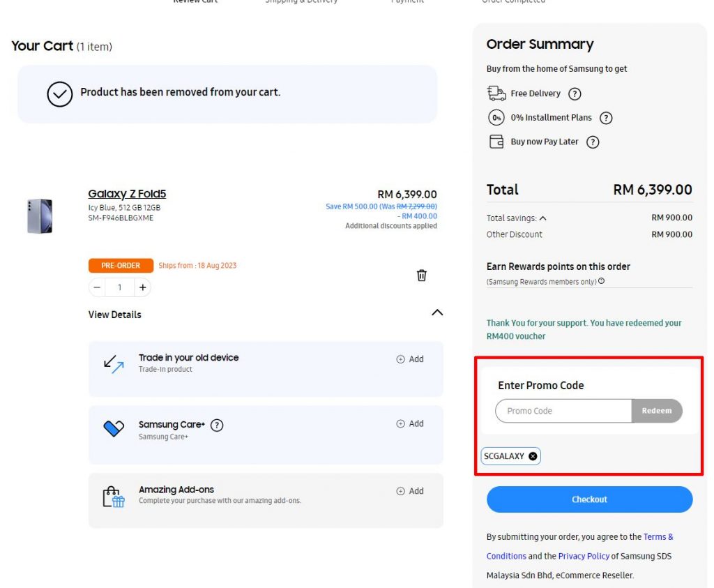Open the Buy now Pay Later help icon
Image resolution: width=714 pixels, height=588 pixels.
[593, 142]
